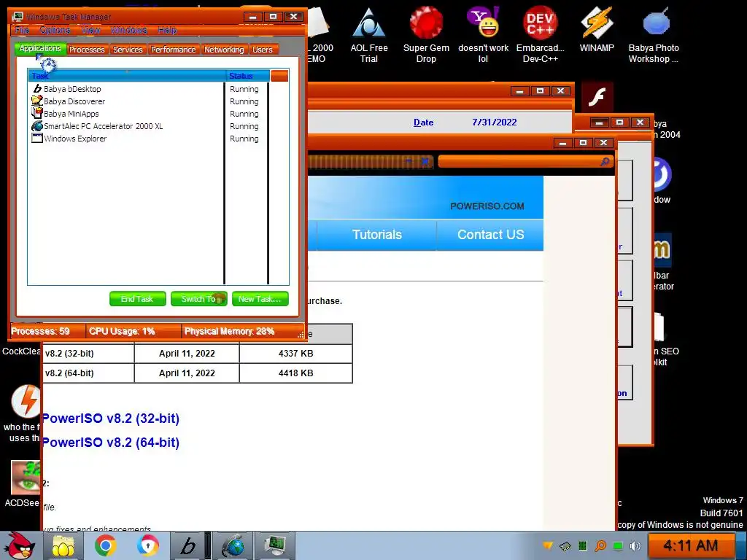Click the browser search field in the orange toolbar
747x560 pixels.
tap(518, 161)
